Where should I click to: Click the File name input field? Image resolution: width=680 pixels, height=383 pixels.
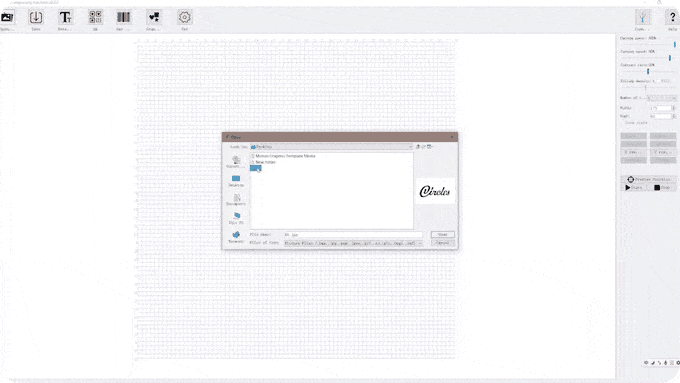click(353, 235)
